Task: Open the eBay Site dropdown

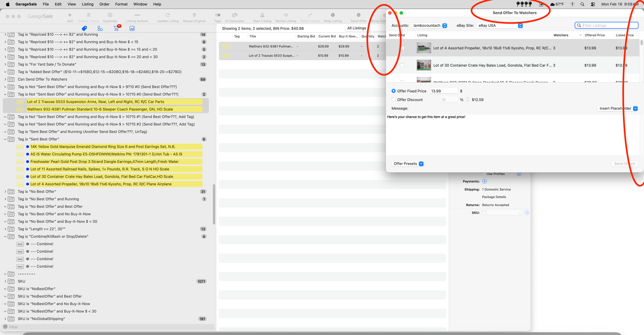Action: tap(500, 26)
